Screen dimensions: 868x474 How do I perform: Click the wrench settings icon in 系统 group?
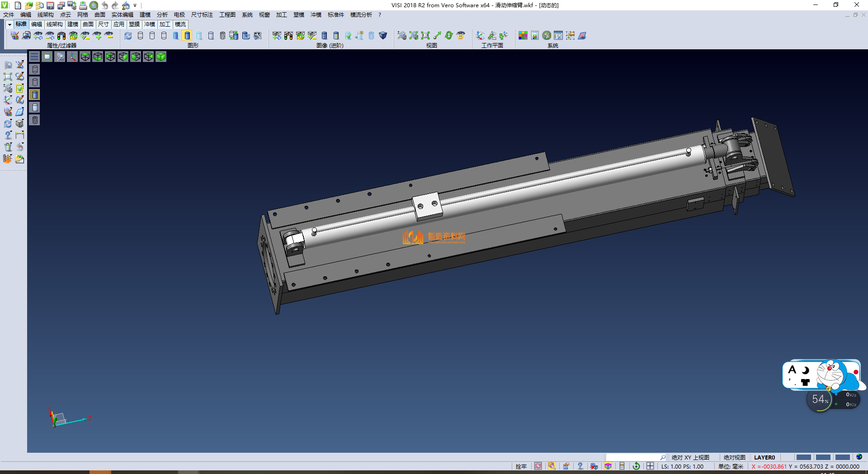click(547, 35)
